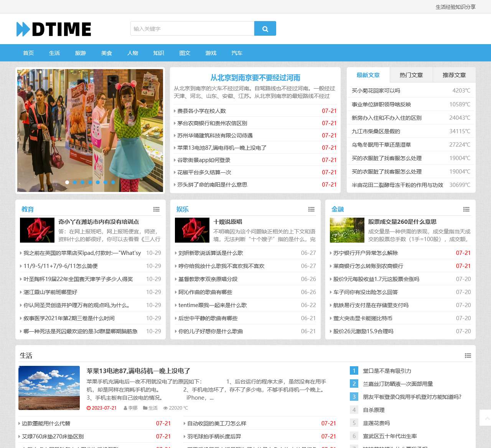Select the last carousel dot indicator
The image size is (491, 448).
tap(113, 182)
